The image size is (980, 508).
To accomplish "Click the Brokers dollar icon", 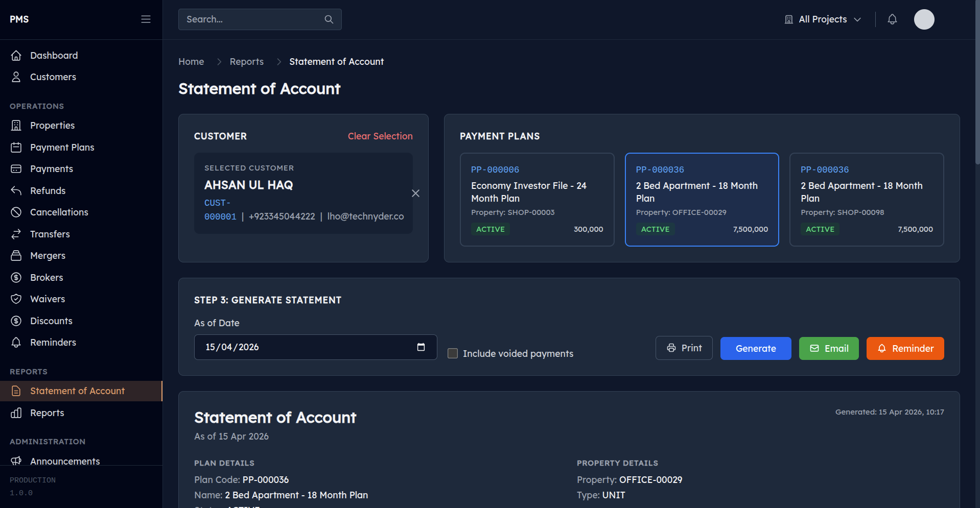I will (16, 277).
